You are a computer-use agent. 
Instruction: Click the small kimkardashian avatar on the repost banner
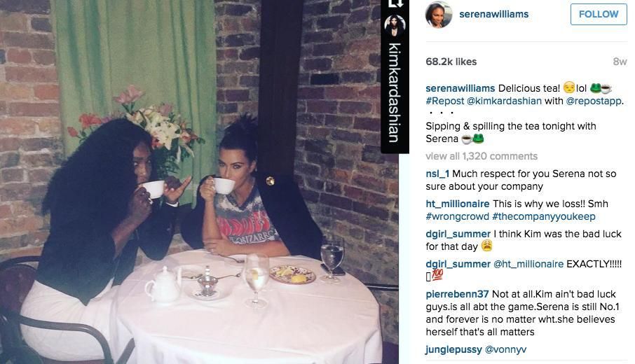point(395,26)
